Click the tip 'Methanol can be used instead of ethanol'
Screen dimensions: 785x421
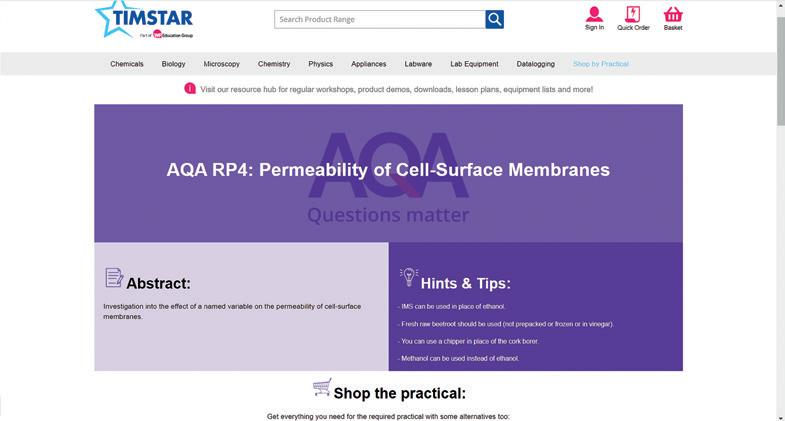pos(459,358)
